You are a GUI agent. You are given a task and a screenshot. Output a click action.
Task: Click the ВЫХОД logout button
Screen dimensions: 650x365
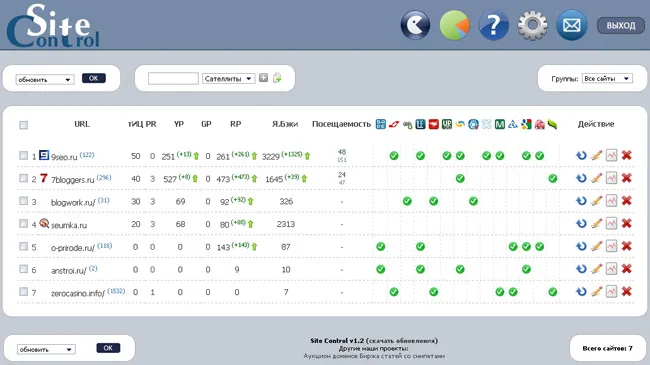[x=621, y=26]
